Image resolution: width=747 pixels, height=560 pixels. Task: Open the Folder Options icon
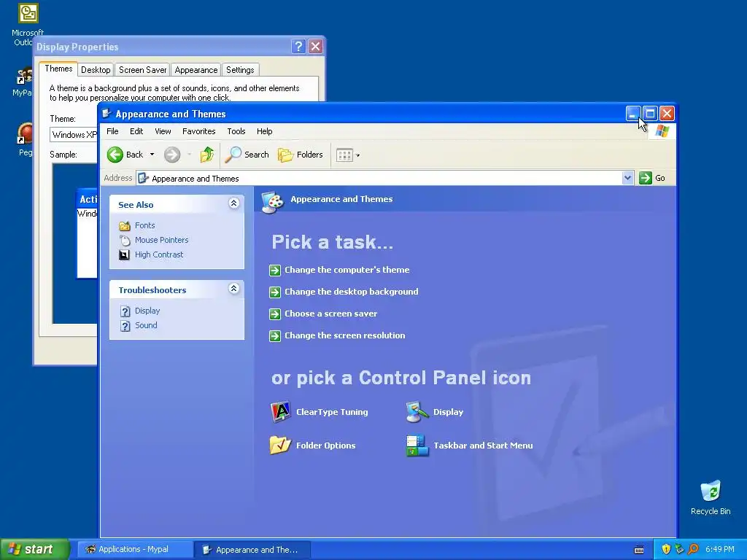pyautogui.click(x=281, y=446)
